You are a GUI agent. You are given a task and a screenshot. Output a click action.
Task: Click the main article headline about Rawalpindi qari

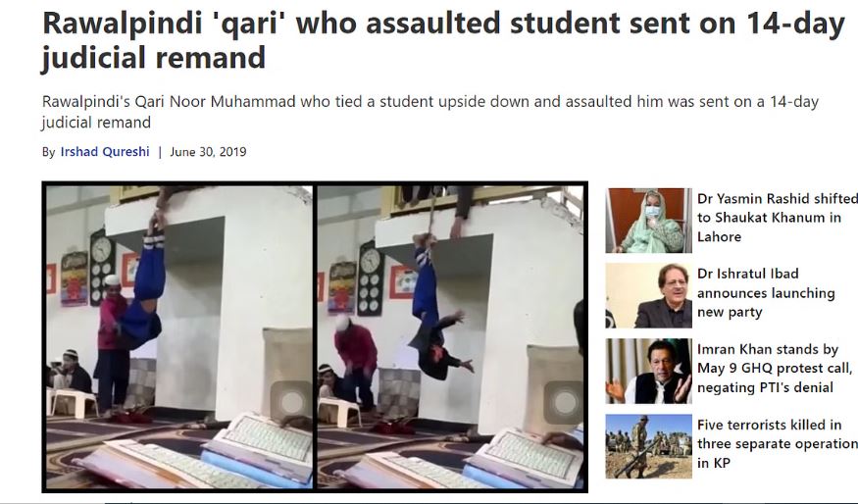[443, 40]
